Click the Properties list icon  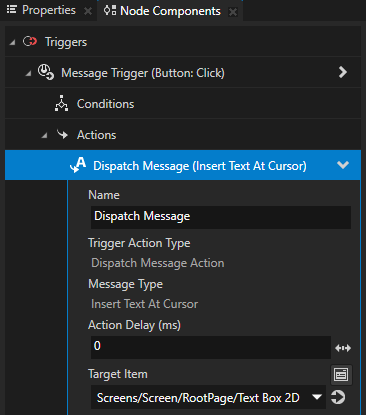tap(12, 10)
